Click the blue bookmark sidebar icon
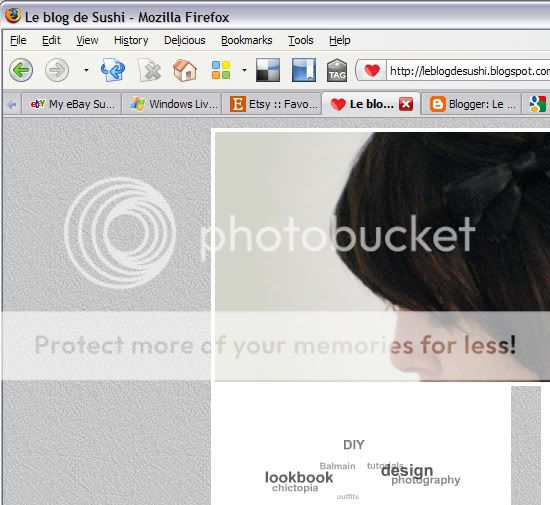Viewport: 550px width, 505px height. pos(304,70)
